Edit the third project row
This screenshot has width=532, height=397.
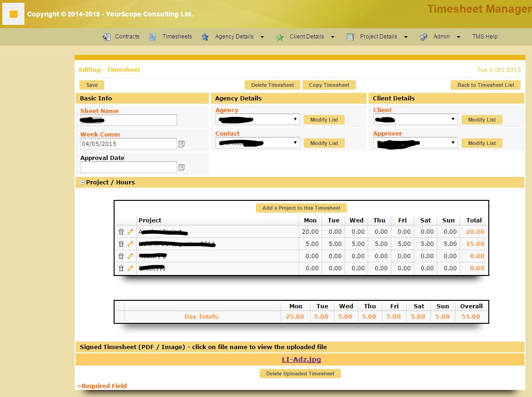(131, 256)
